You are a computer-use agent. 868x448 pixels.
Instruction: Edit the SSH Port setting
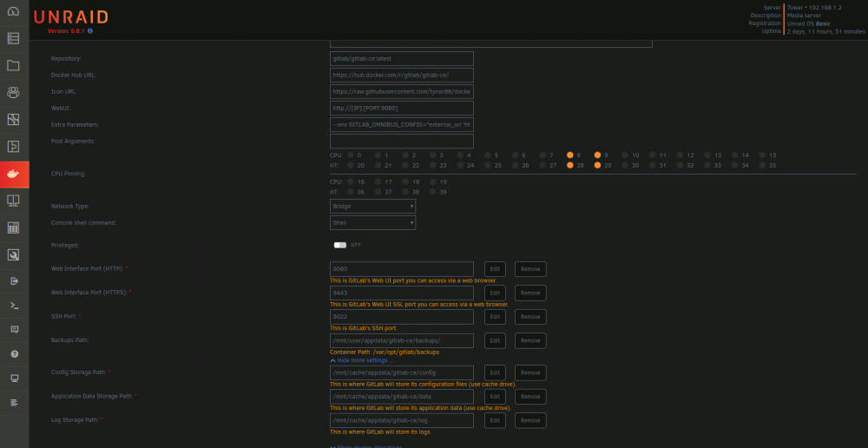(495, 317)
